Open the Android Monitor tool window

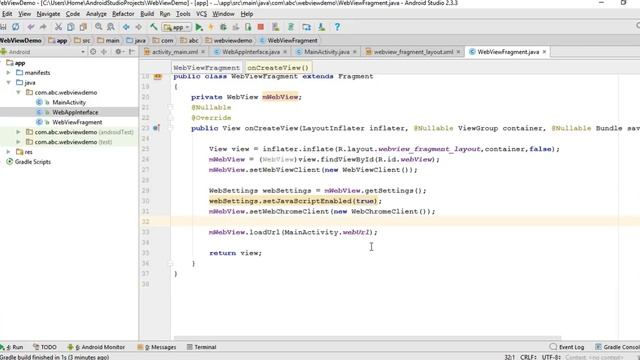click(x=96, y=347)
